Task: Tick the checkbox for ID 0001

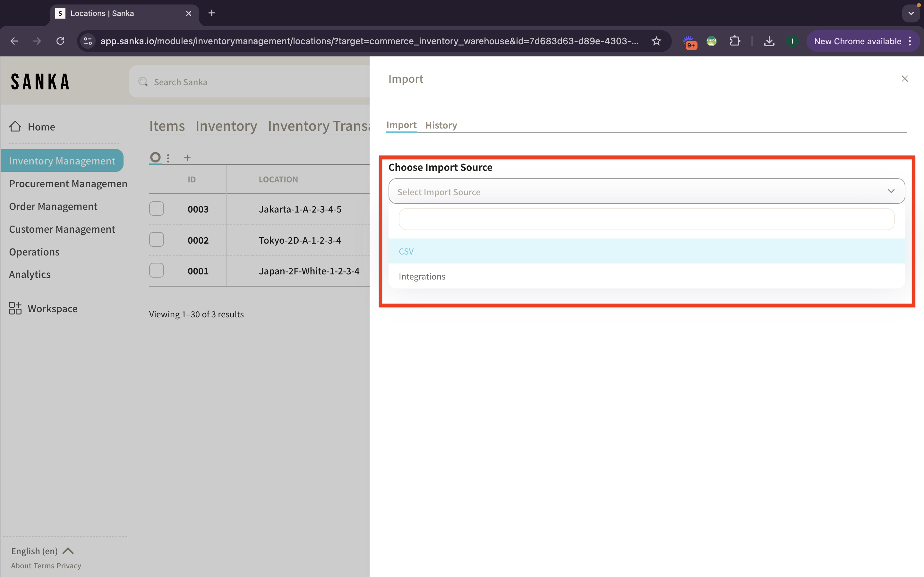Action: (157, 271)
